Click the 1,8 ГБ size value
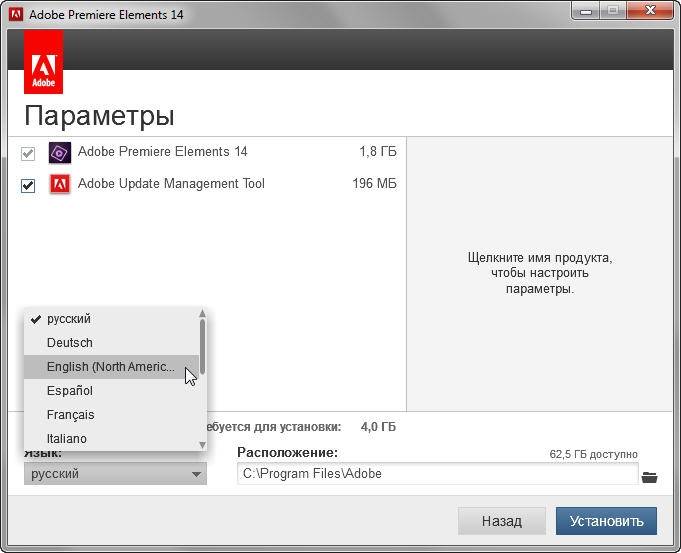Image resolution: width=681 pixels, height=553 pixels. point(378,152)
